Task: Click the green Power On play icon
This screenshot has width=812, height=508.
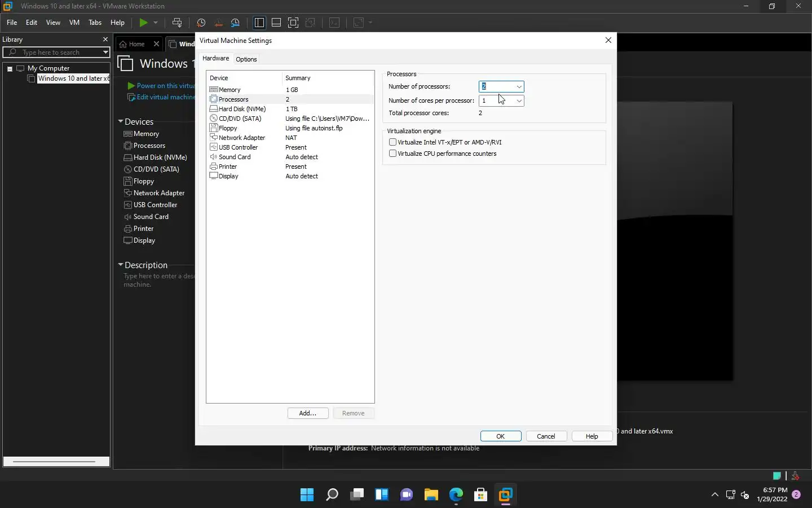Action: point(143,23)
